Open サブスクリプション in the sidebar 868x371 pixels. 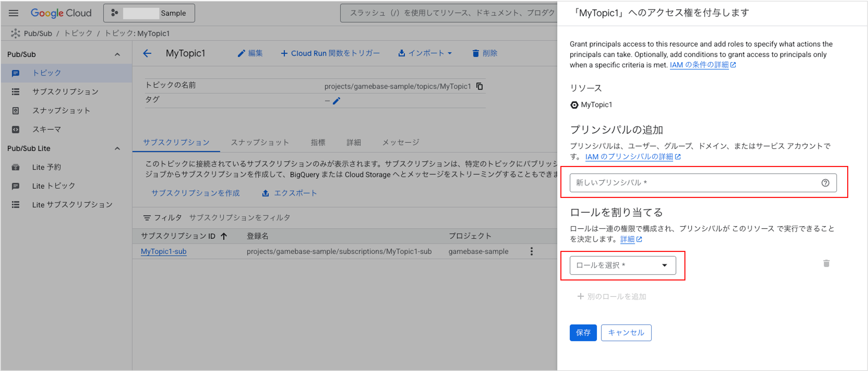coord(66,92)
